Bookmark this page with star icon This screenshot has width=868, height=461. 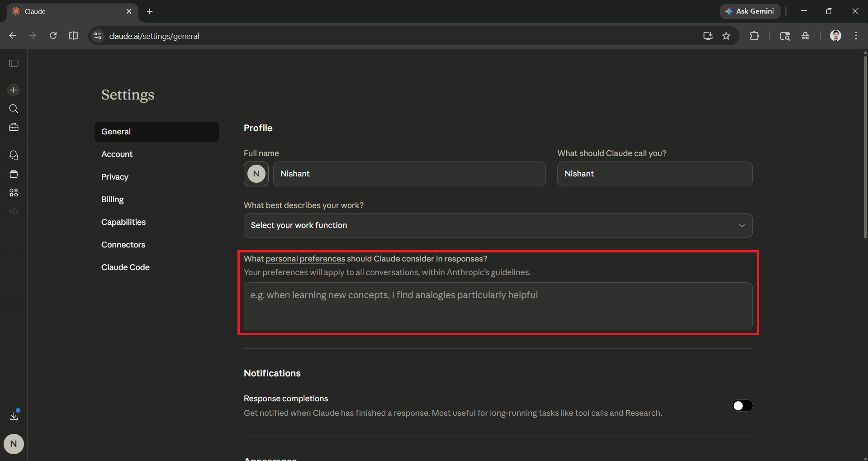pyautogui.click(x=726, y=36)
